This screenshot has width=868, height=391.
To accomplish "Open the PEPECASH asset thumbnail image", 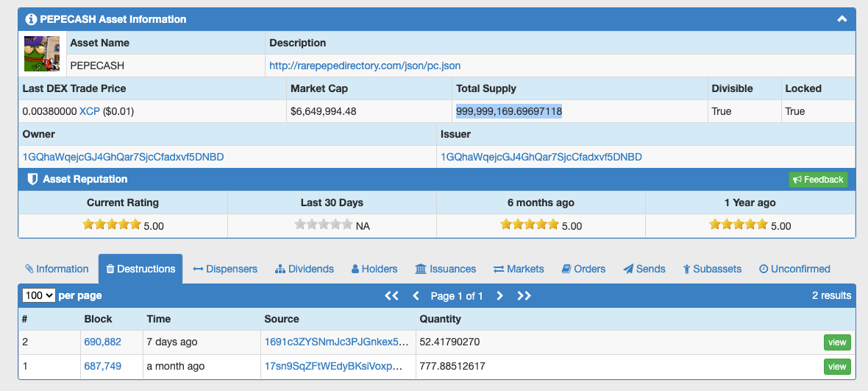I will coord(41,54).
